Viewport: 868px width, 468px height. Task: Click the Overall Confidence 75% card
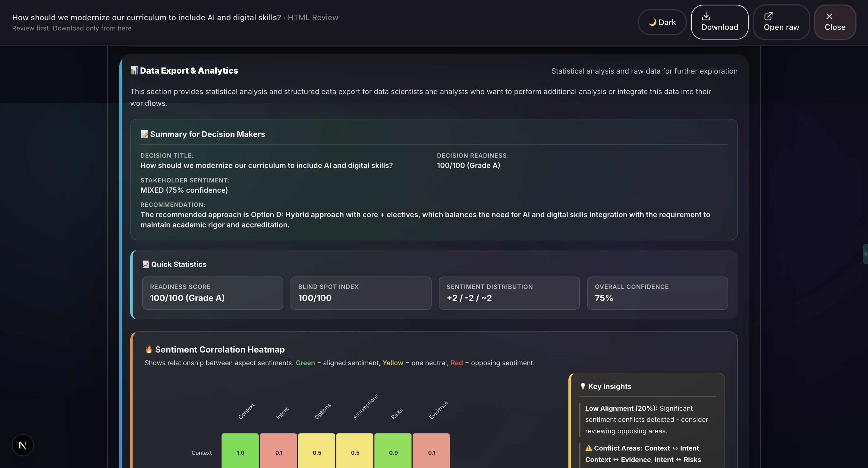pyautogui.click(x=657, y=293)
